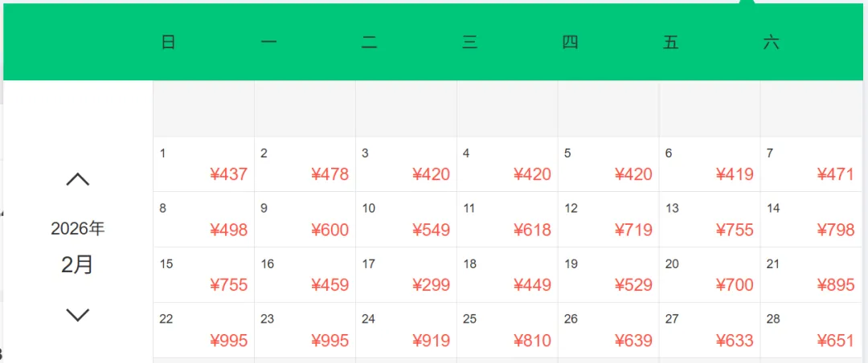Pick February 16 at ¥459
868x363 pixels.
305,275
